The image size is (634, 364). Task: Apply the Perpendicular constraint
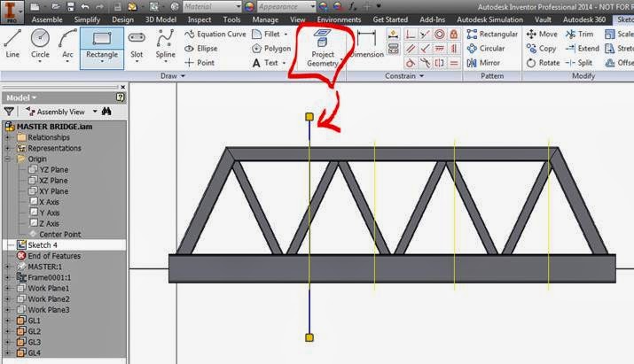click(x=425, y=49)
